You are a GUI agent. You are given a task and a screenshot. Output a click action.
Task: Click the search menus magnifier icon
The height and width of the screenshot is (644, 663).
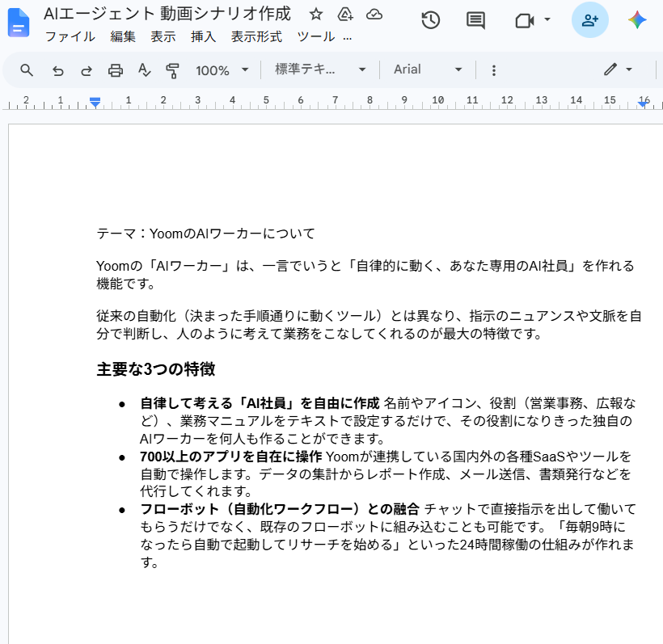pyautogui.click(x=26, y=69)
